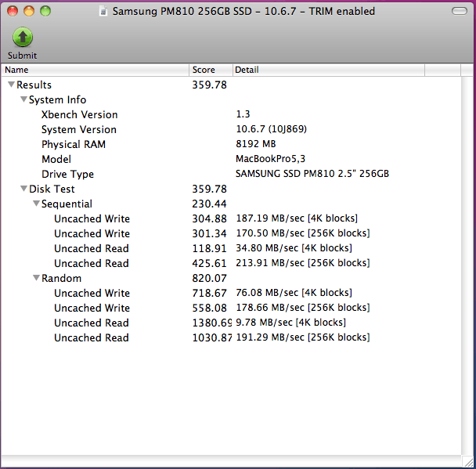Click the detail 34.80 MB/sec [4K blocks]
476x469 pixels.
pos(294,248)
